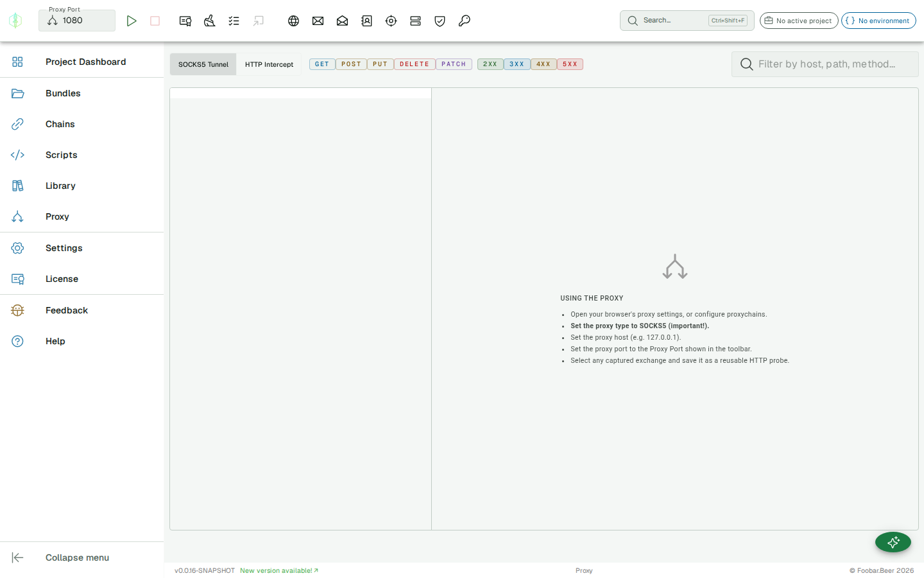This screenshot has height=578, width=924.
Task: Focus the Search box in the top bar
Action: [687, 21]
